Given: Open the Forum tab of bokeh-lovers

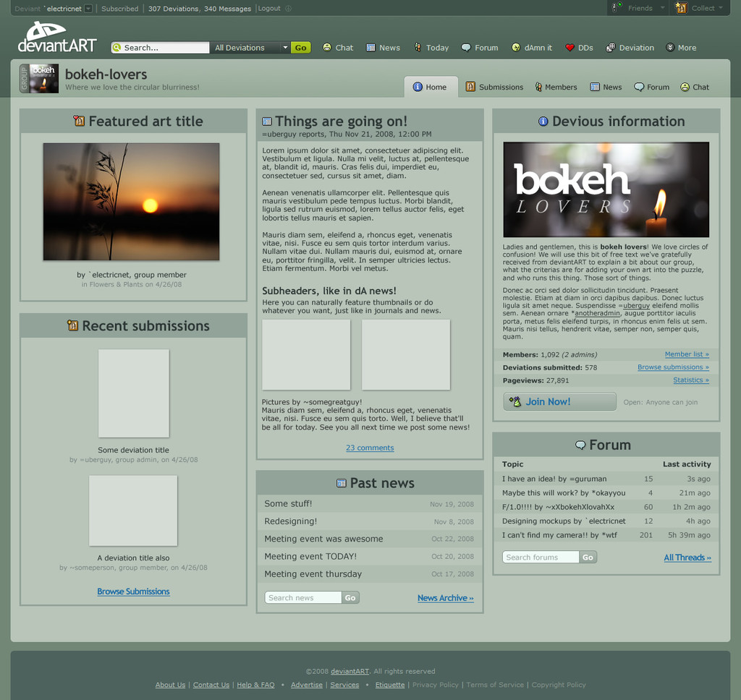Looking at the screenshot, I should coord(652,87).
